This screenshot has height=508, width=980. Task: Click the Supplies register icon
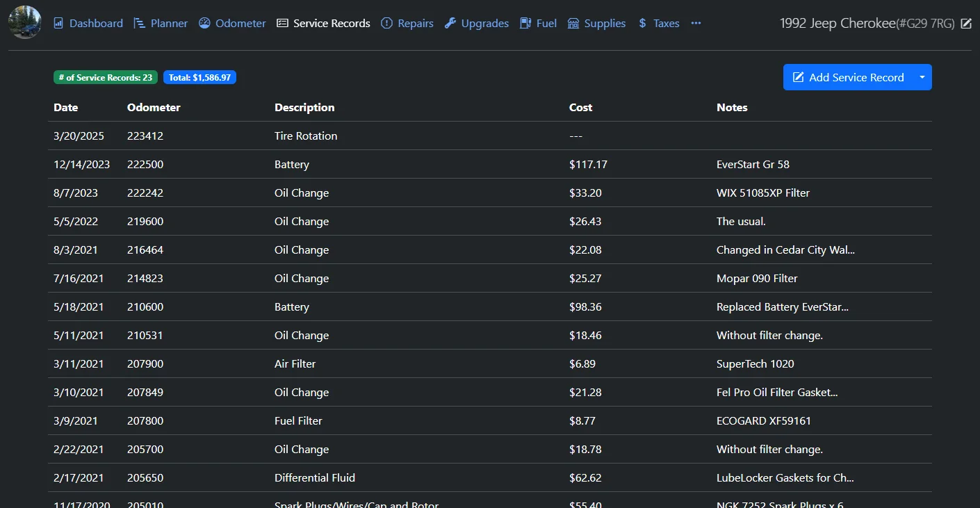coord(573,23)
